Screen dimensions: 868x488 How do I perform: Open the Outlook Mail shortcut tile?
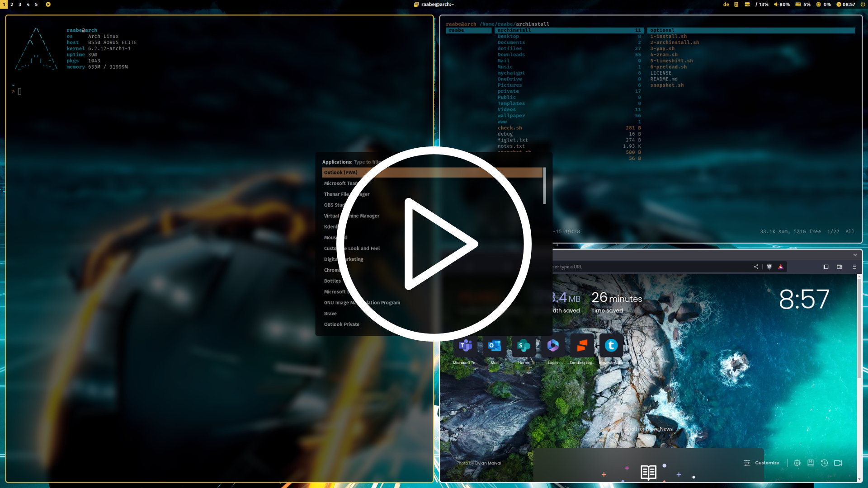495,346
